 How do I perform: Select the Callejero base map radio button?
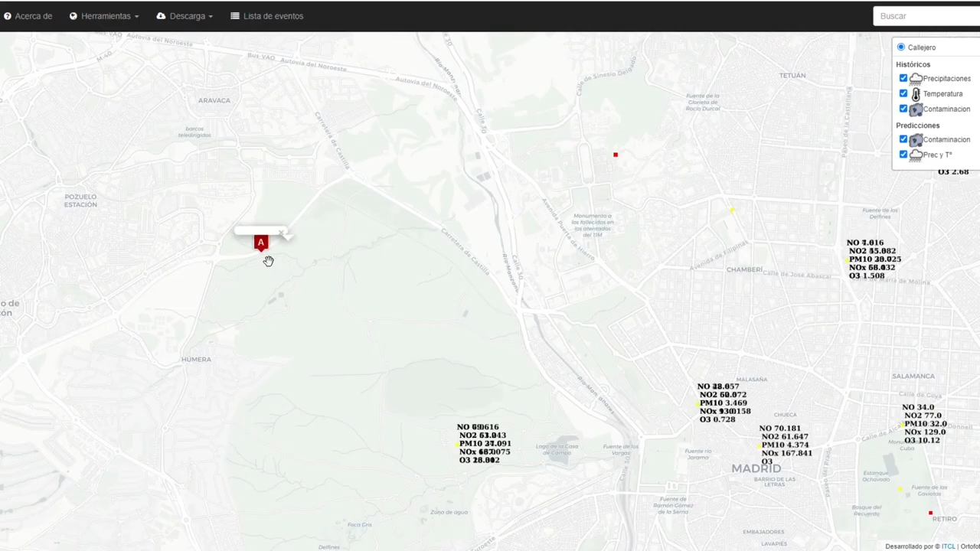901,47
